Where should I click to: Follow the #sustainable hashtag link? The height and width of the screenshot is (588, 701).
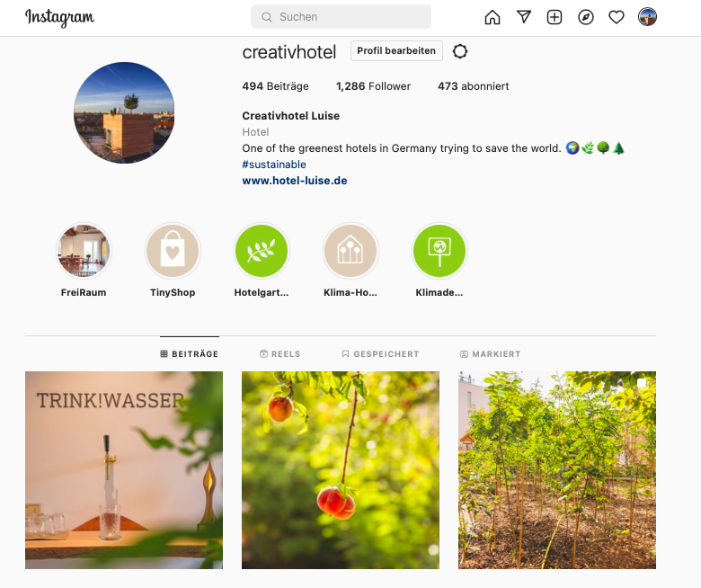tap(274, 165)
